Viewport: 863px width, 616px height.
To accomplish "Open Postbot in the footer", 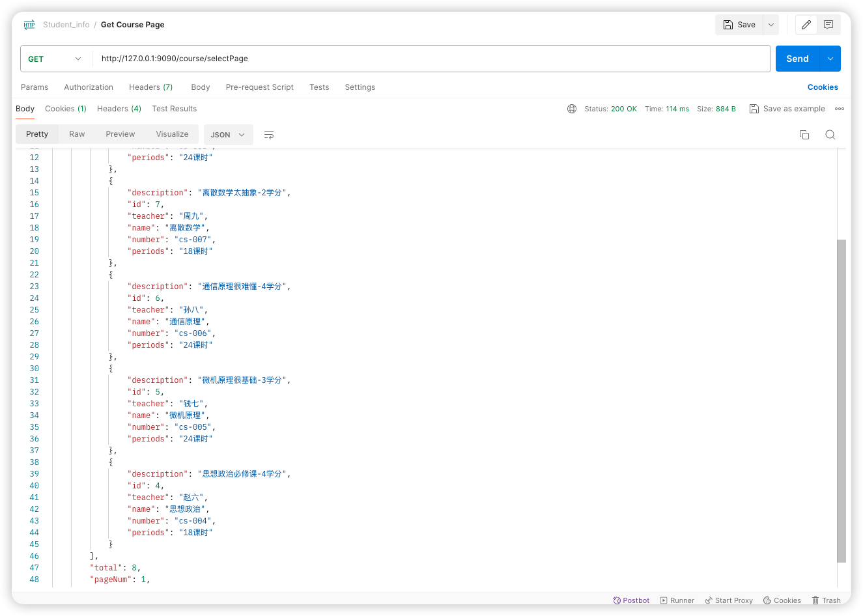I will coord(631,600).
